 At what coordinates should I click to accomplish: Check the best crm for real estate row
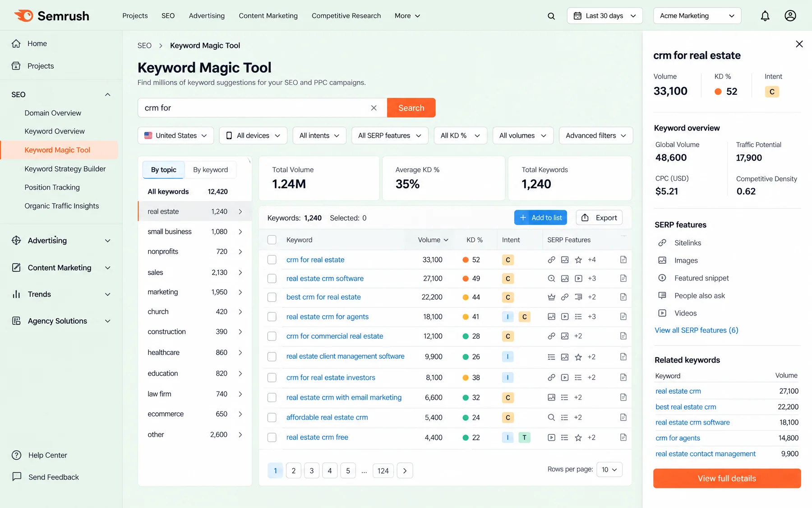click(x=272, y=297)
